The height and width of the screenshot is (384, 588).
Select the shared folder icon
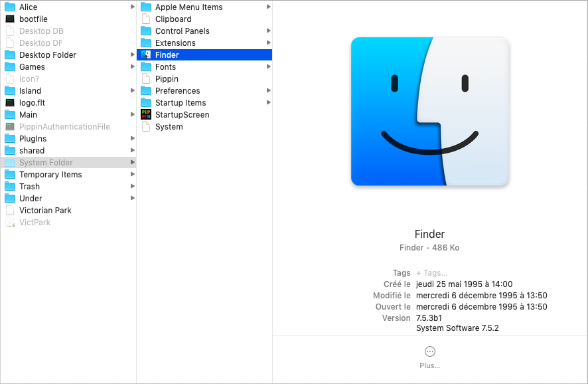(x=10, y=151)
